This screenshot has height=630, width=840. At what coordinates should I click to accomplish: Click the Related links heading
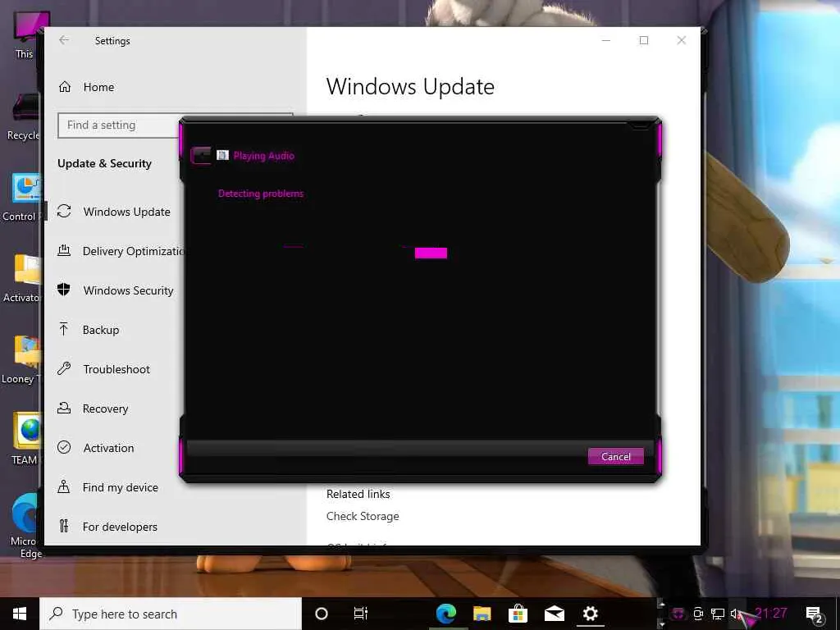(x=358, y=494)
